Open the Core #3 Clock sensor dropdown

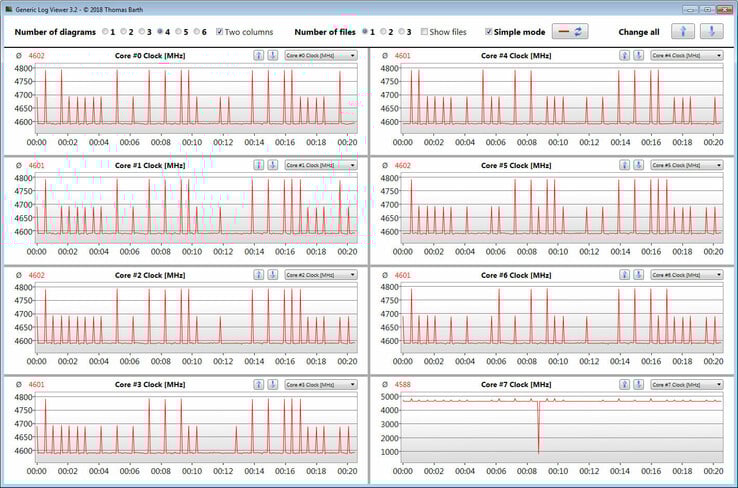pos(321,384)
